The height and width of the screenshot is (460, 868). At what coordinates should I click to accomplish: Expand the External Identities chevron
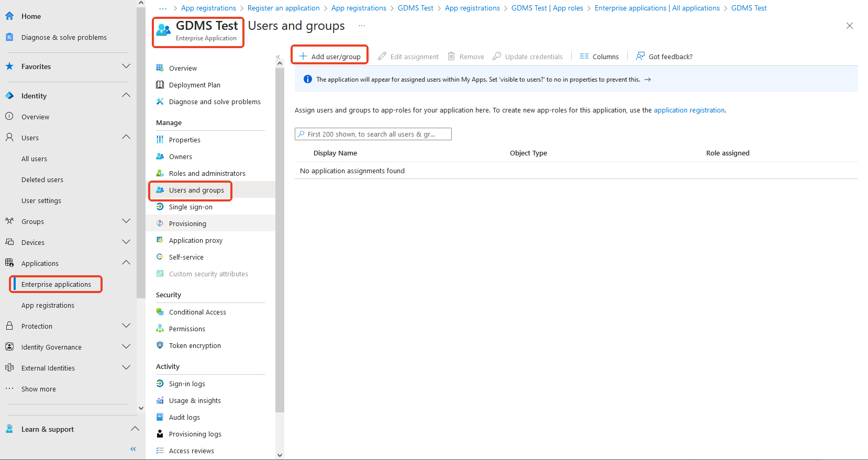[126, 367]
